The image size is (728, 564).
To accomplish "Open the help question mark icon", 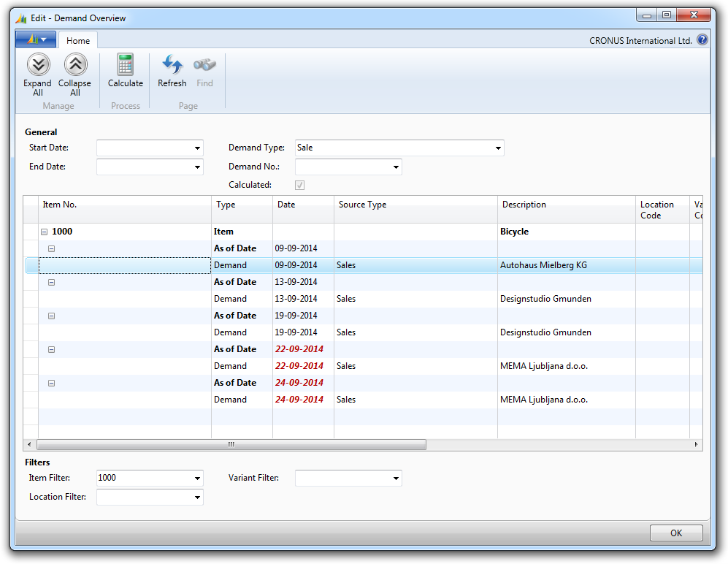I will (x=702, y=40).
